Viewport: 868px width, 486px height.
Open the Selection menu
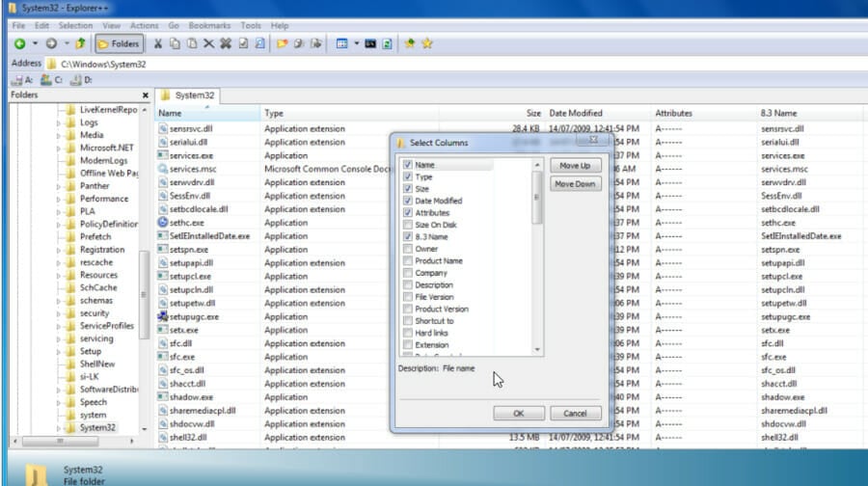click(x=75, y=25)
